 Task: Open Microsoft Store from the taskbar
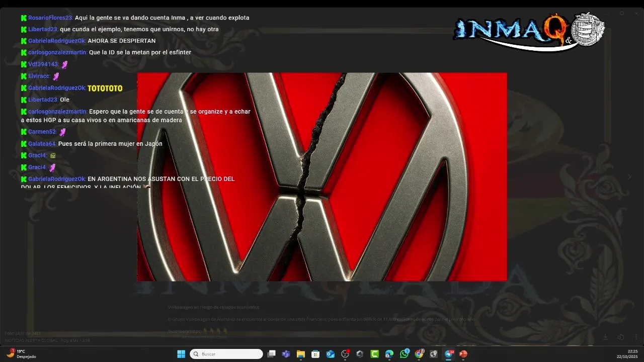[x=315, y=354]
